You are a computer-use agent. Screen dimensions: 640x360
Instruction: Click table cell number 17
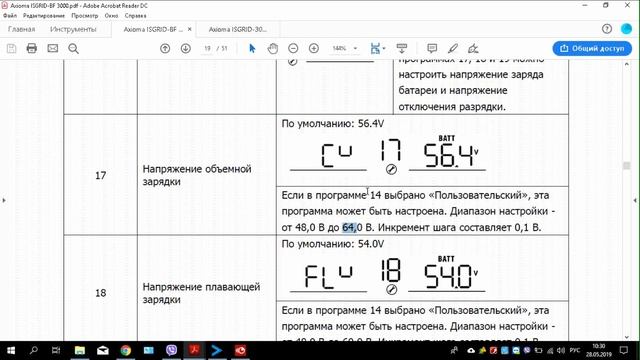pyautogui.click(x=100, y=176)
